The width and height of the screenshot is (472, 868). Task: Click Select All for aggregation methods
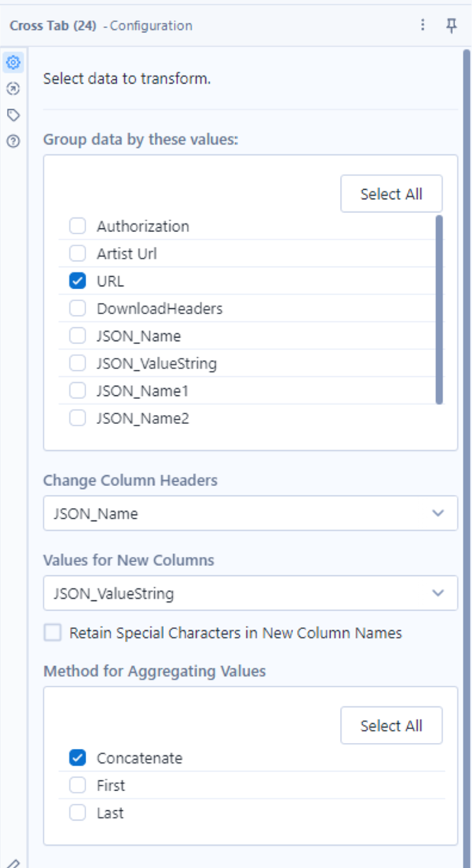click(391, 725)
